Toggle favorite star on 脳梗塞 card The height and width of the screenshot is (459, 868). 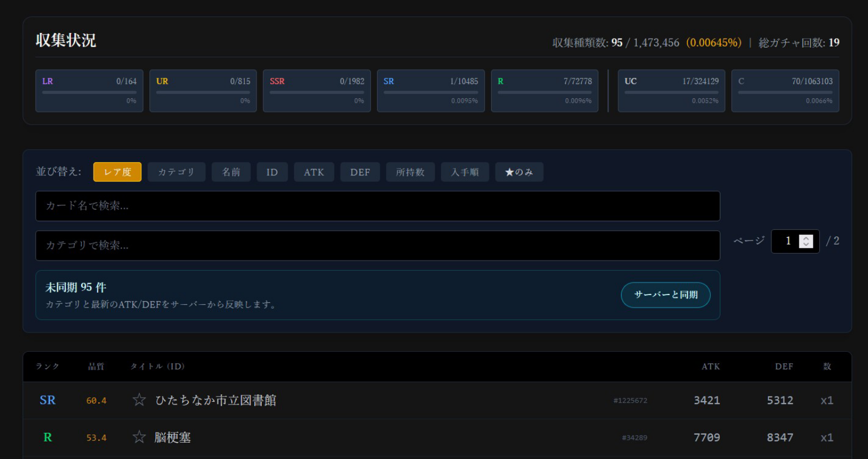pyautogui.click(x=139, y=437)
